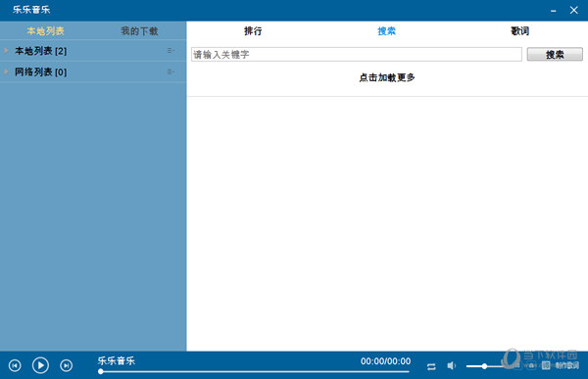
Task: Expand the 本地列表 [2] playlist arrow
Action: (x=7, y=51)
